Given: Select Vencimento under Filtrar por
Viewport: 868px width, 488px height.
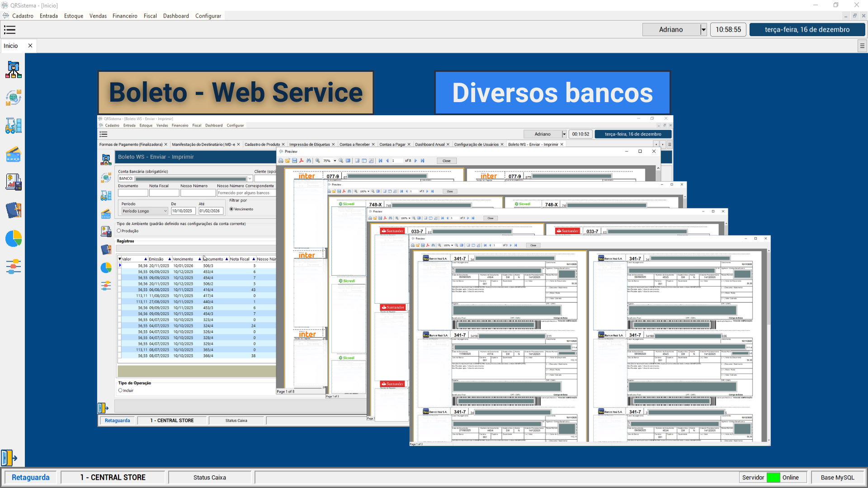Looking at the screenshot, I should point(231,209).
